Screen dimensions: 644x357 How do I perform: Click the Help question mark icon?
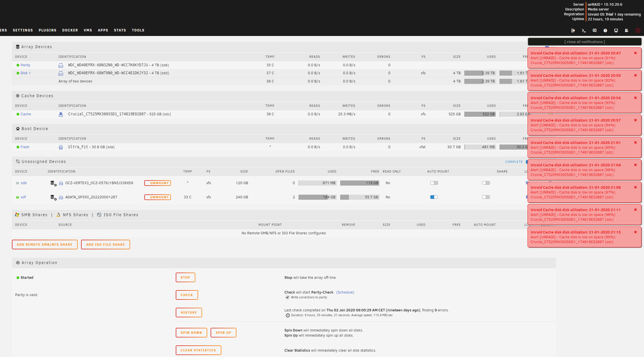605,30
